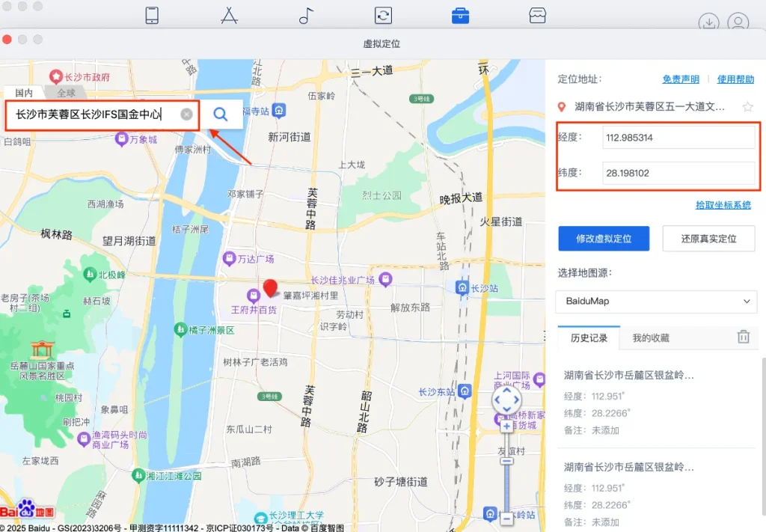Image resolution: width=766 pixels, height=532 pixels.
Task: Open the sync refresh icon in toolbar
Action: (383, 15)
